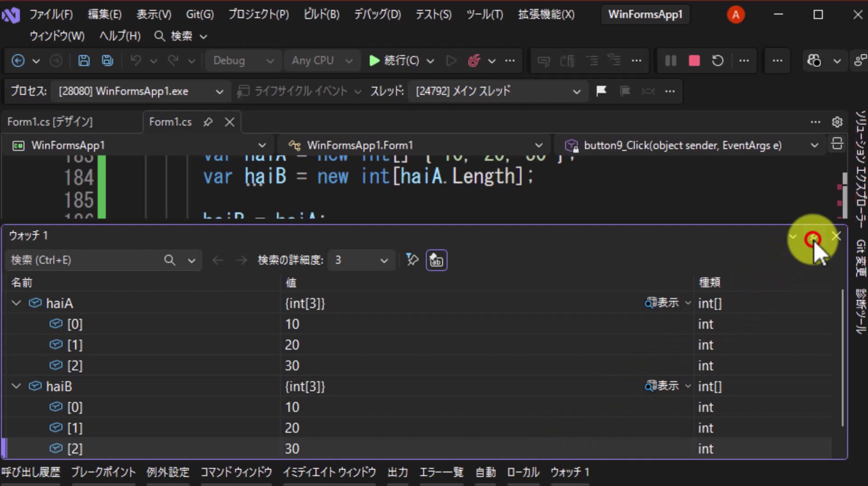Collapse the haiA tree node
Viewport: 868px width, 486px height.
coord(16,303)
